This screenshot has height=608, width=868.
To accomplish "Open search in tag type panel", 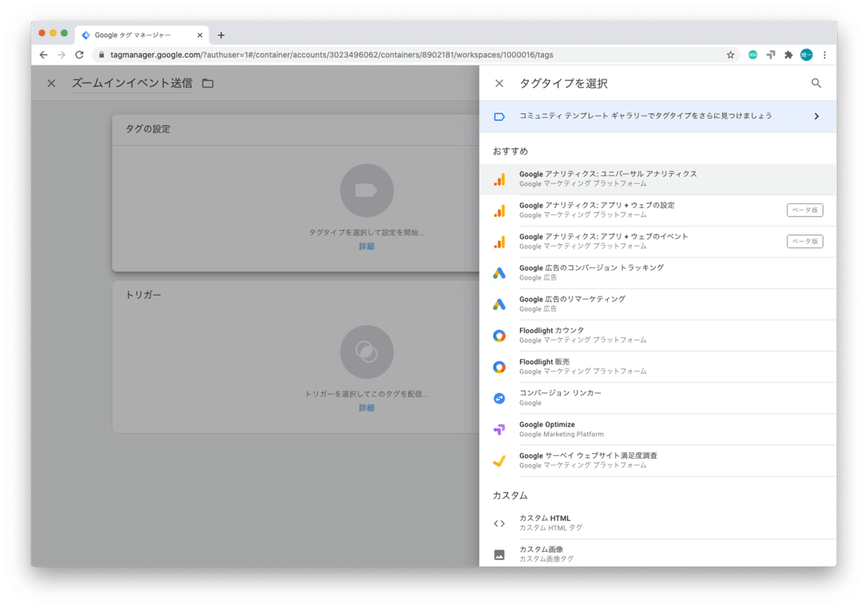I will pyautogui.click(x=816, y=83).
